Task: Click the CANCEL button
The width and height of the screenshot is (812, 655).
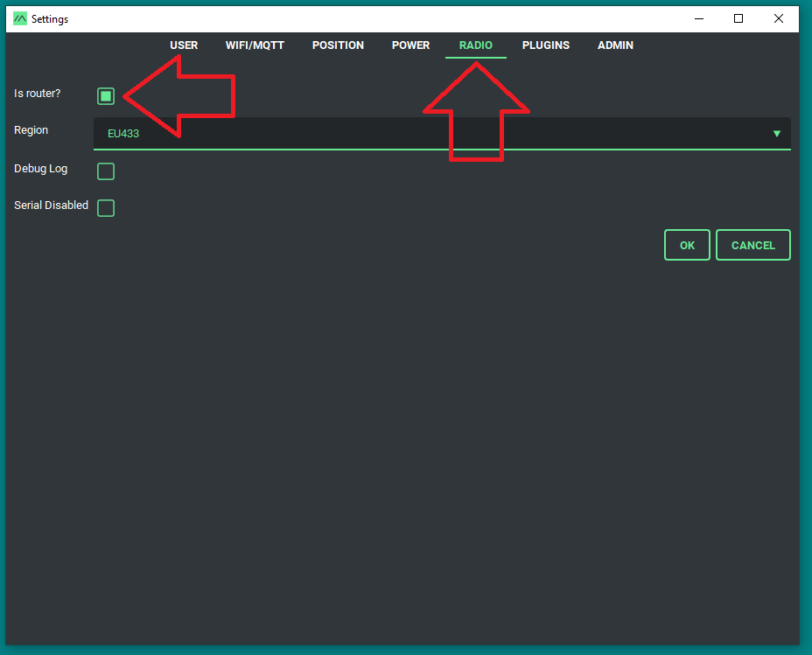Action: pyautogui.click(x=753, y=245)
